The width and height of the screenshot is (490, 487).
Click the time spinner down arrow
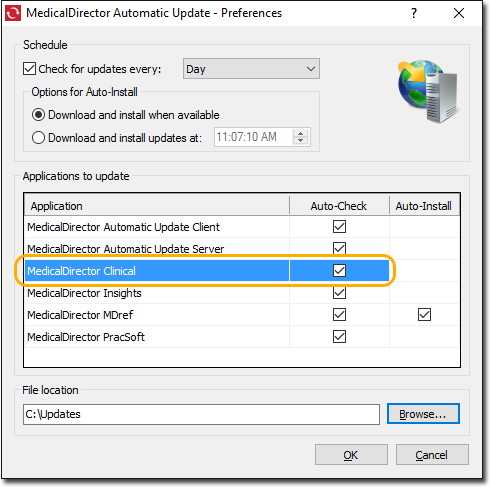(x=300, y=141)
